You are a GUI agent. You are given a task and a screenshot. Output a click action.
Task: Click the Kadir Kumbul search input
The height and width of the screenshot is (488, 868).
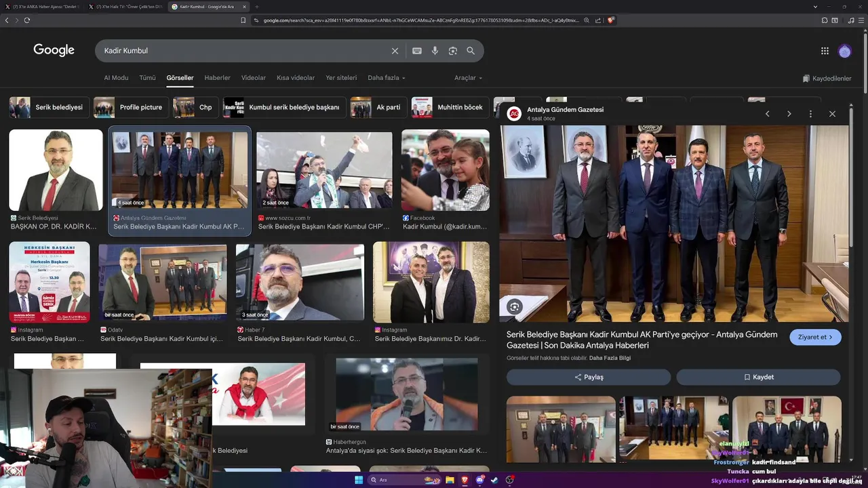244,51
